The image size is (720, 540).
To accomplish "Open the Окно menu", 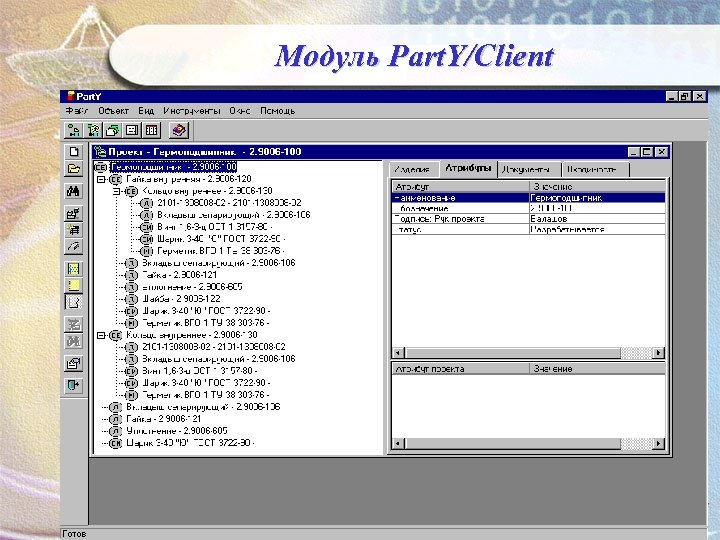I will click(240, 111).
